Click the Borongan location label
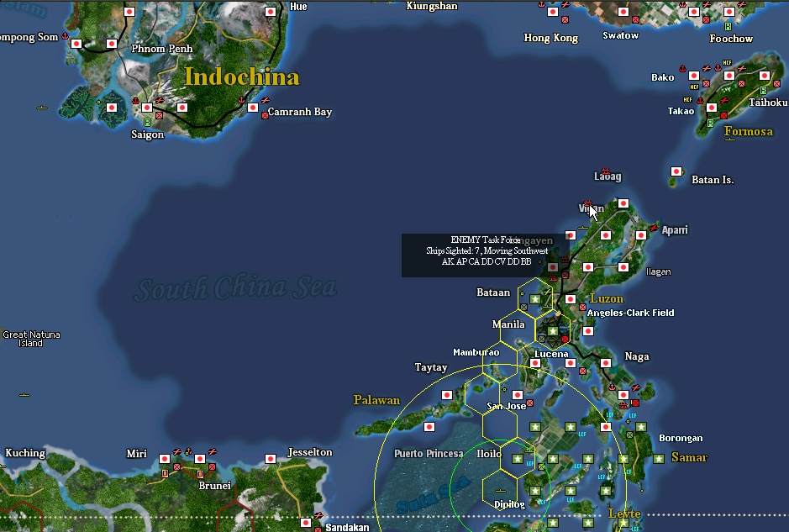 click(681, 438)
